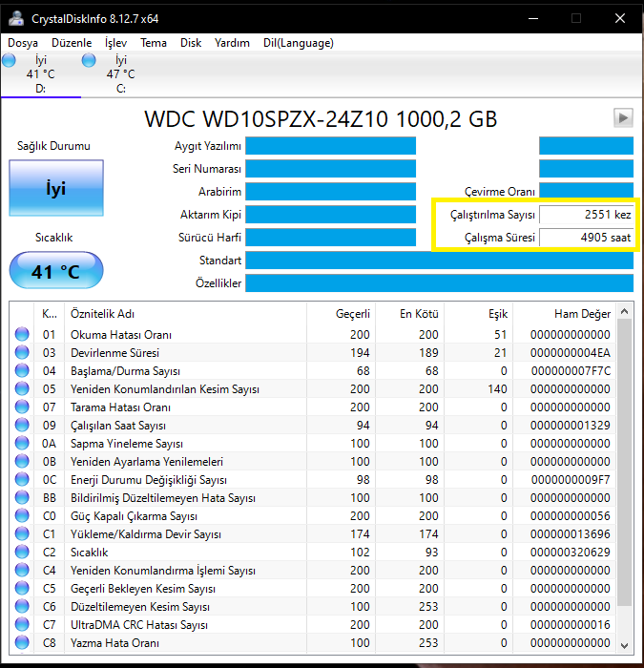644x668 pixels.
Task: Click status orb of Tarama Hatası Oranı row
Action: [22, 407]
